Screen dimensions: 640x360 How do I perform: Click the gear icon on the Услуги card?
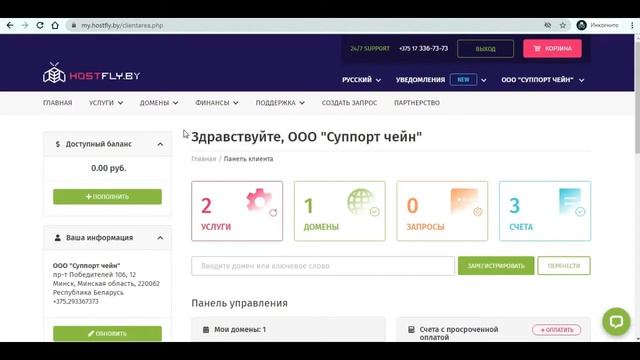(x=259, y=200)
